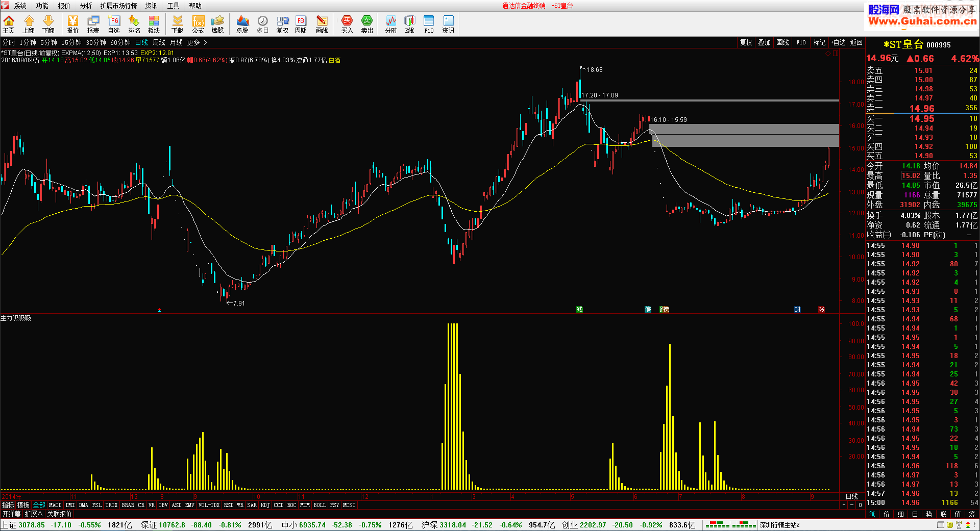Image resolution: width=980 pixels, height=531 pixels.
Task: Select the MACD indicator tab
Action: (x=55, y=505)
